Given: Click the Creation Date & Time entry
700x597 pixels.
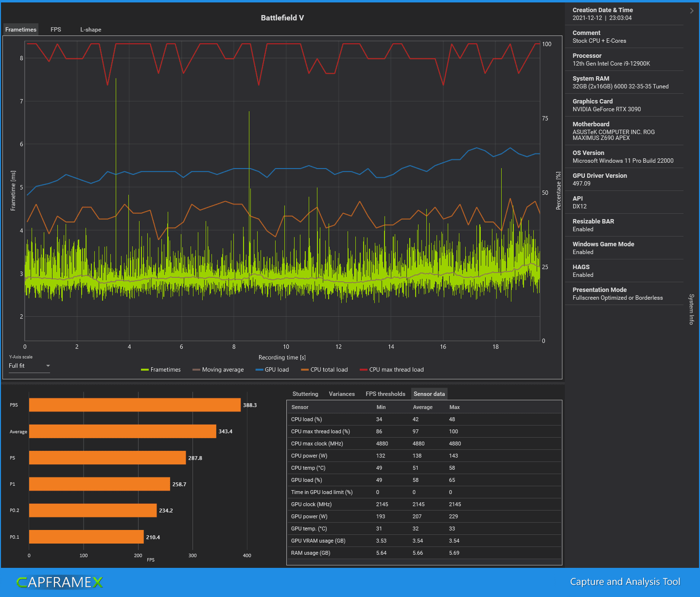Looking at the screenshot, I should [625, 14].
